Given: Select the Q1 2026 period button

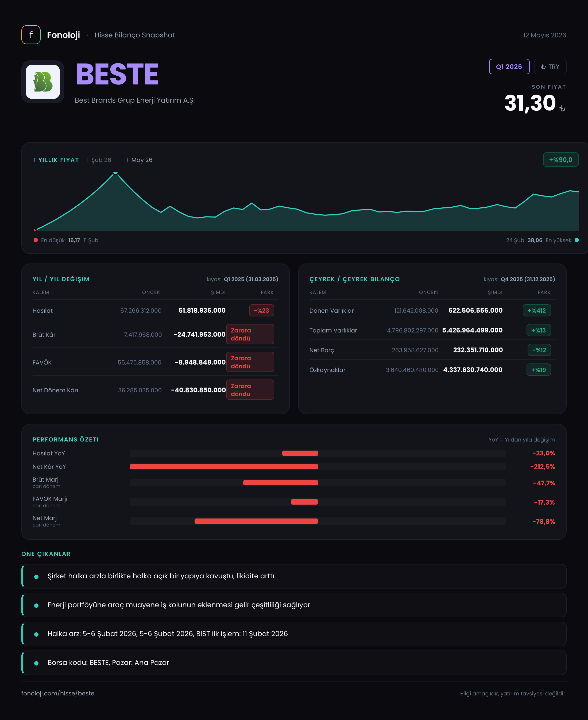Looking at the screenshot, I should tap(509, 67).
